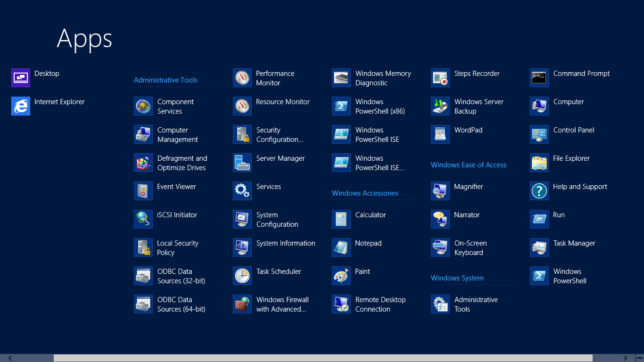
Task: Open Remote Desktop Connection icon
Action: pos(341,304)
